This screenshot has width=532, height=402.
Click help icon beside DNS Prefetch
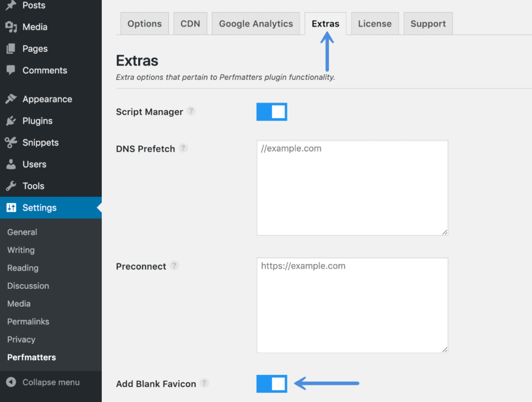(x=183, y=148)
